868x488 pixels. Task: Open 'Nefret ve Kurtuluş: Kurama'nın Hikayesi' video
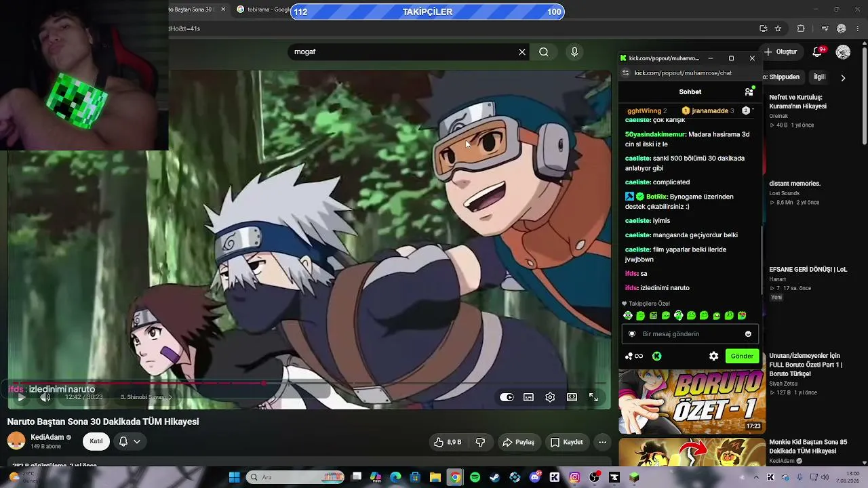pos(798,102)
